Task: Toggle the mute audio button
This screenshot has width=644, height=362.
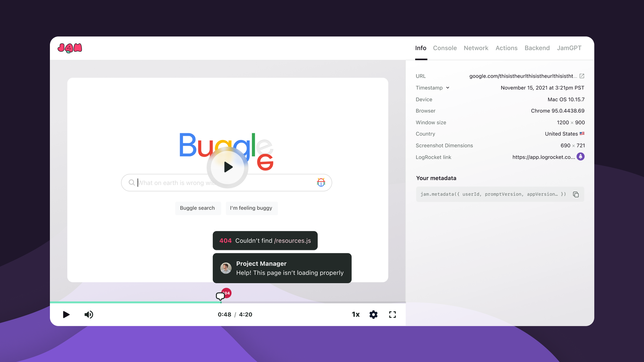Action: tap(89, 314)
